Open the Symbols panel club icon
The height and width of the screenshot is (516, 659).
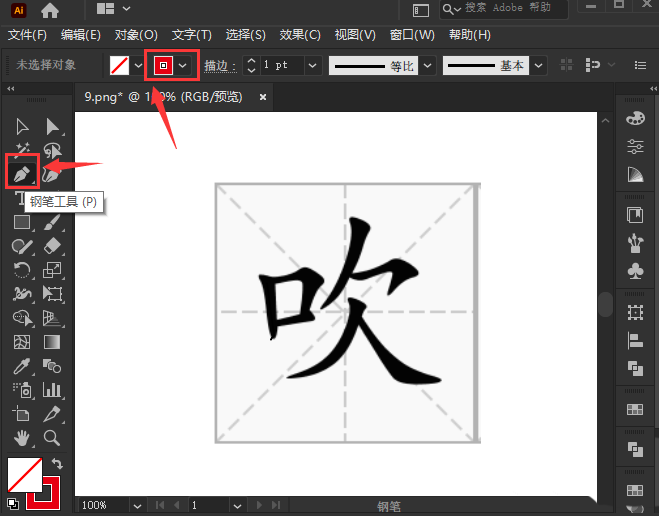[635, 271]
